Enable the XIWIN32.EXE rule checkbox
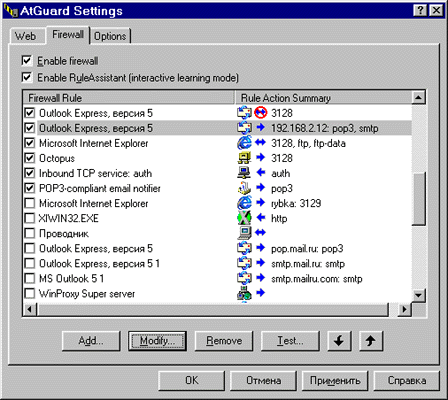The height and width of the screenshot is (400, 448). pyautogui.click(x=30, y=218)
